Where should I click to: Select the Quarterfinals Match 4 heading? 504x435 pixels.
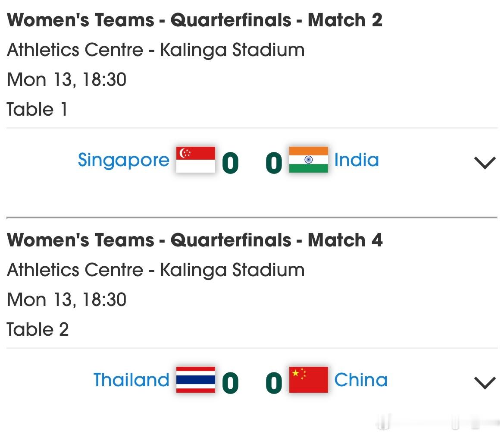pyautogui.click(x=195, y=240)
